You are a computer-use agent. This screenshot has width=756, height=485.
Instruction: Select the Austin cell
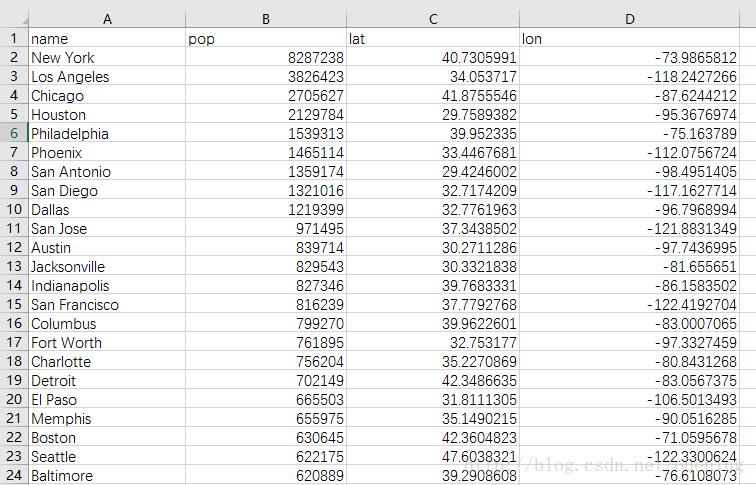click(x=107, y=247)
